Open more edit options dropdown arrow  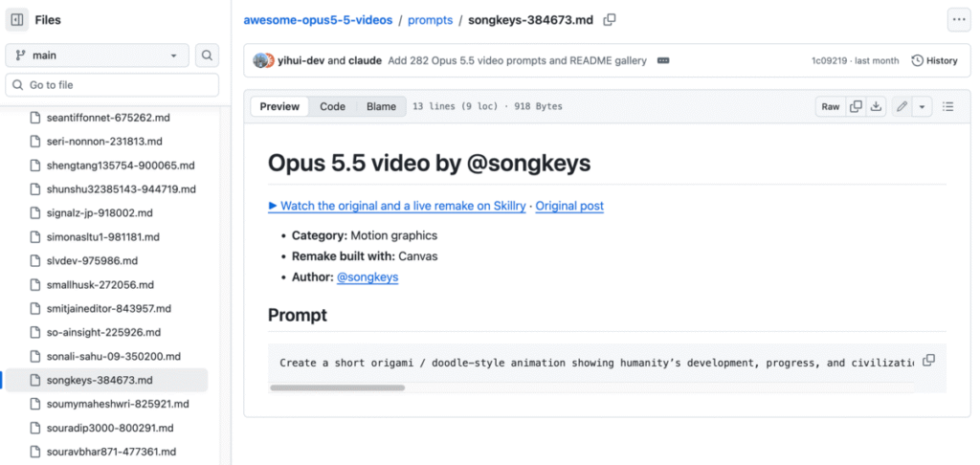point(922,107)
